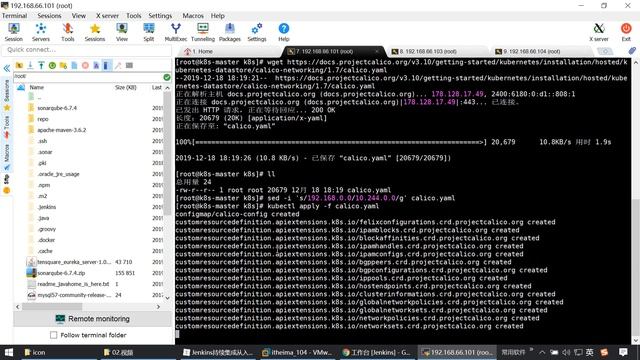This screenshot has height=360, width=640.
Task: Toggle highlighted hidden-files button in SFTP toolbar
Action: (107, 65)
